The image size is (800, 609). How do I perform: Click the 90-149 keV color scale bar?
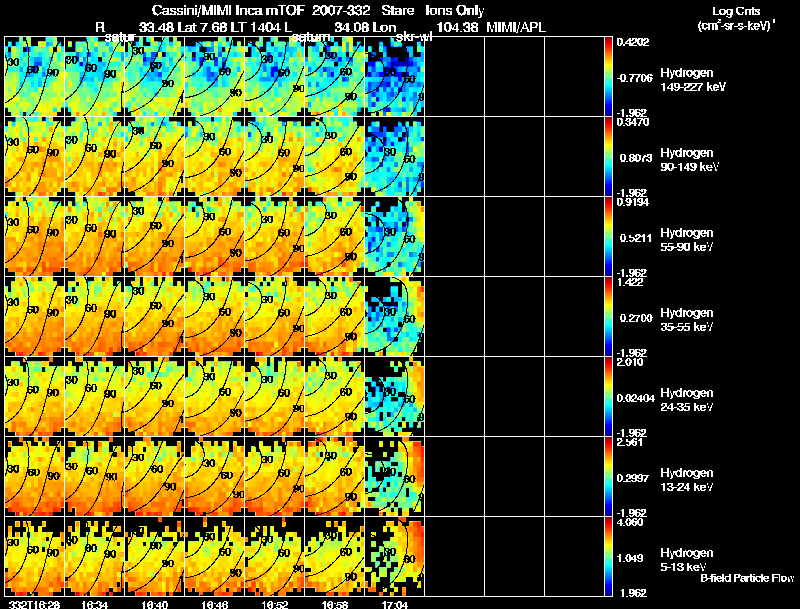tap(608, 157)
